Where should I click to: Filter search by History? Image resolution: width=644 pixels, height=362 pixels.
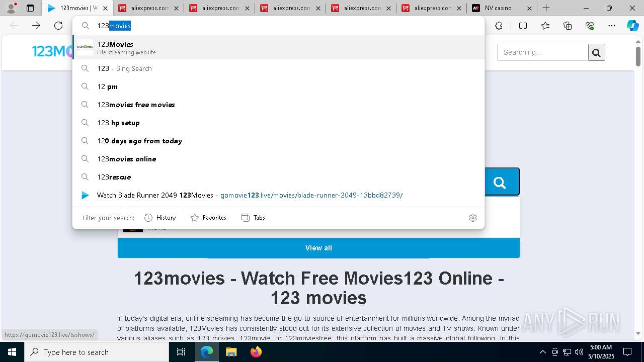coord(160,218)
